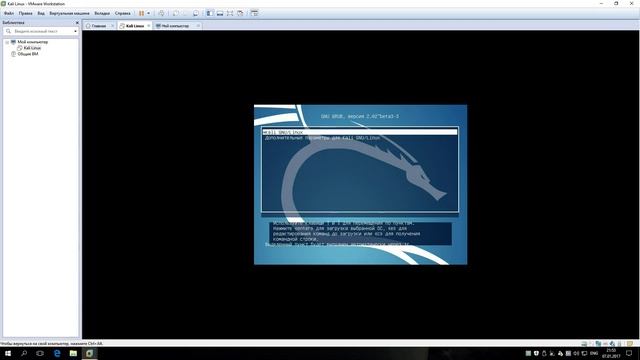Click the hard disk status bar icon
The image size is (640, 360).
(584, 344)
